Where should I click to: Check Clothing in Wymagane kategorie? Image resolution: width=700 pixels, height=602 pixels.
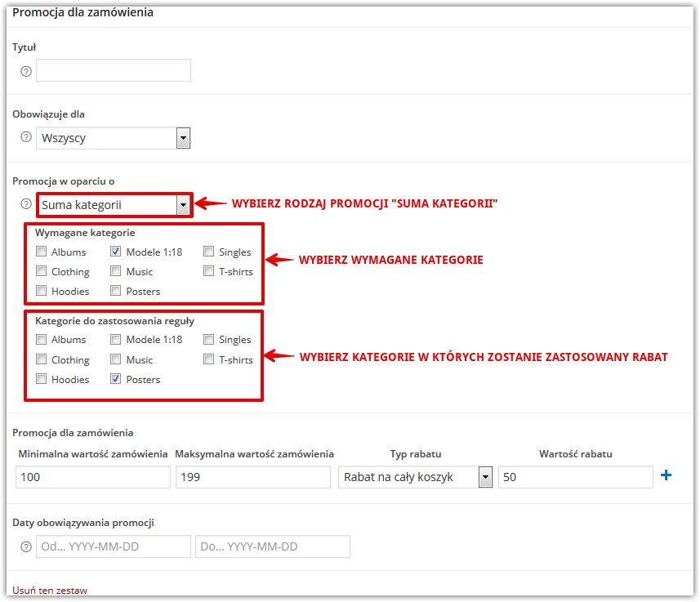click(42, 271)
